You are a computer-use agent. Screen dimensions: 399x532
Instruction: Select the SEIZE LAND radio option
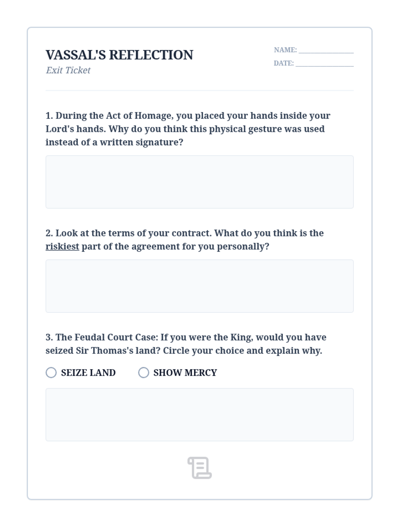tap(51, 372)
